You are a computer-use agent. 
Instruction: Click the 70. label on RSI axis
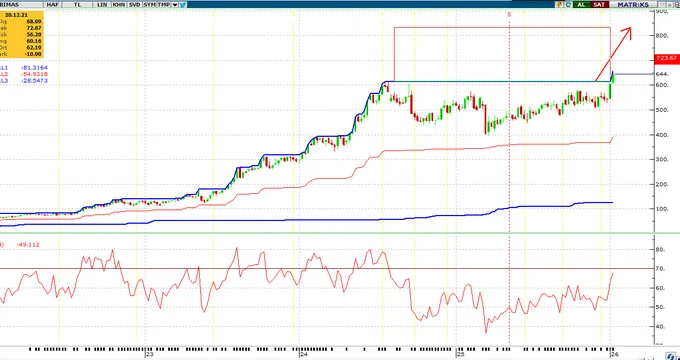click(660, 269)
